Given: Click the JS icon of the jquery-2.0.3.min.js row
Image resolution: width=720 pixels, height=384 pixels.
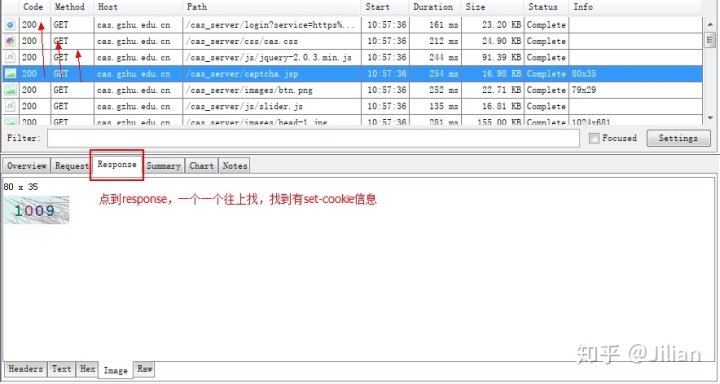Looking at the screenshot, I should point(10,57).
